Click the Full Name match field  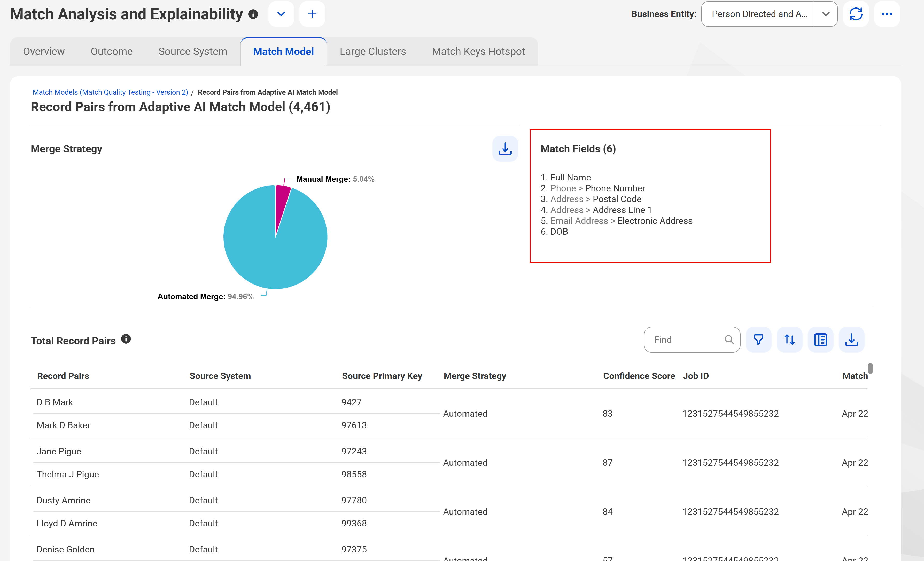pyautogui.click(x=570, y=178)
